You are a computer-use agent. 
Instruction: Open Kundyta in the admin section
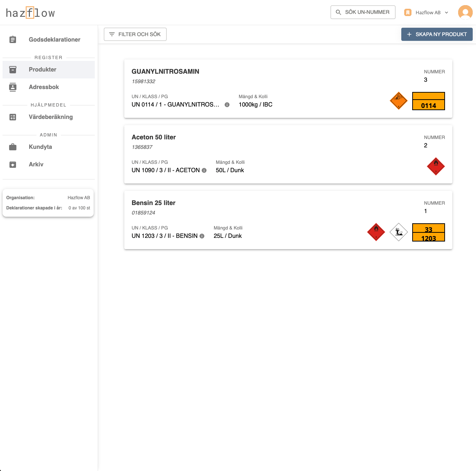coord(40,147)
